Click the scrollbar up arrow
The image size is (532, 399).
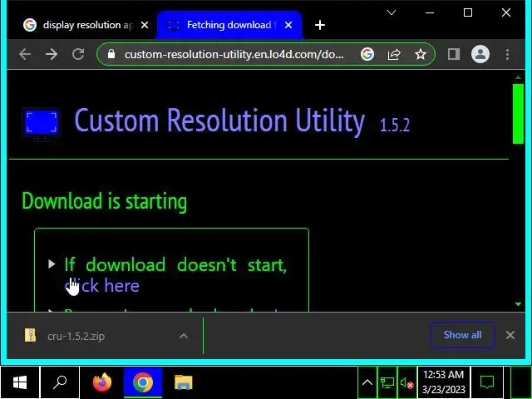pyautogui.click(x=518, y=77)
